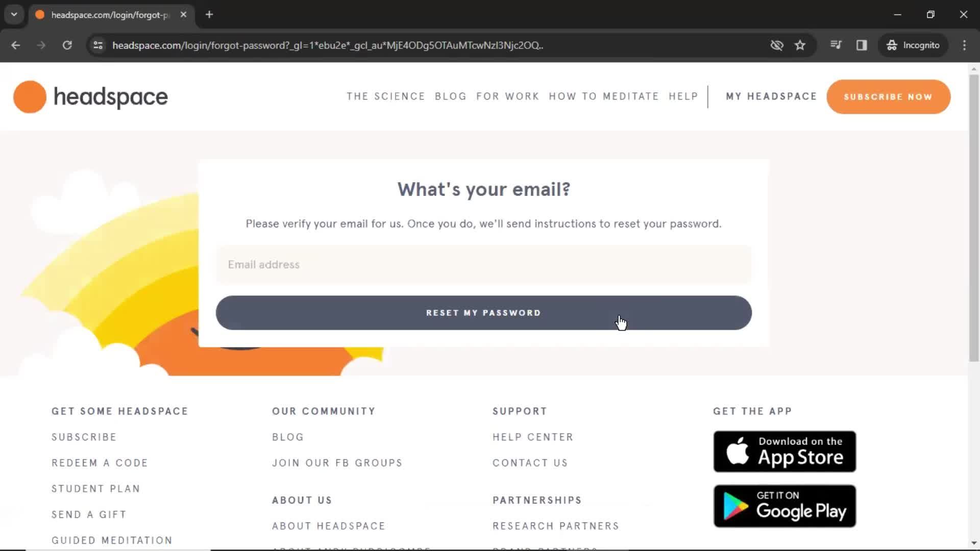This screenshot has height=551, width=980.
Task: Click the bookmark/star icon in address bar
Action: tap(800, 45)
